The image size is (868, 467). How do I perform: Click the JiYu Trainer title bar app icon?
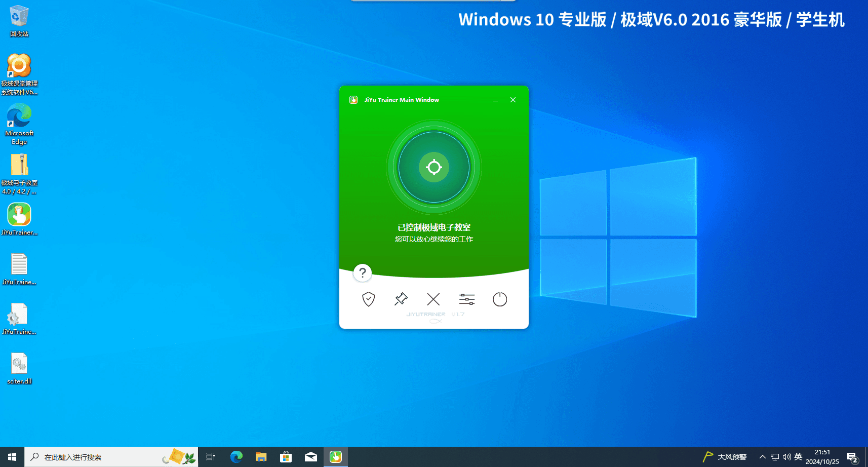tap(353, 100)
